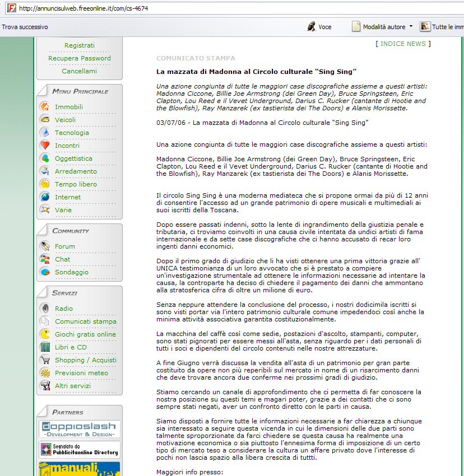
Task: Click the Immobili house icon
Action: pyautogui.click(x=45, y=106)
